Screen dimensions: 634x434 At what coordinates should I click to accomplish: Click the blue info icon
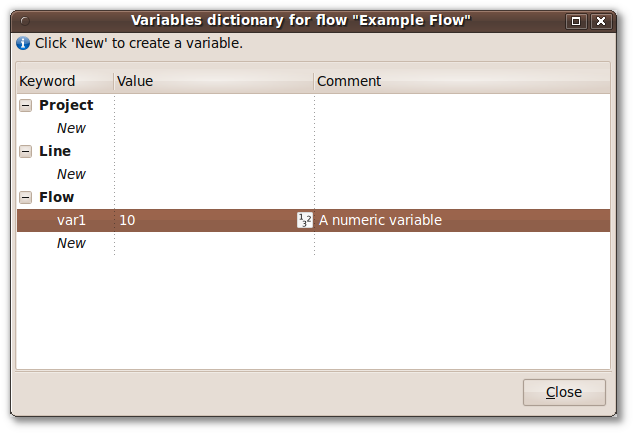click(x=23, y=43)
